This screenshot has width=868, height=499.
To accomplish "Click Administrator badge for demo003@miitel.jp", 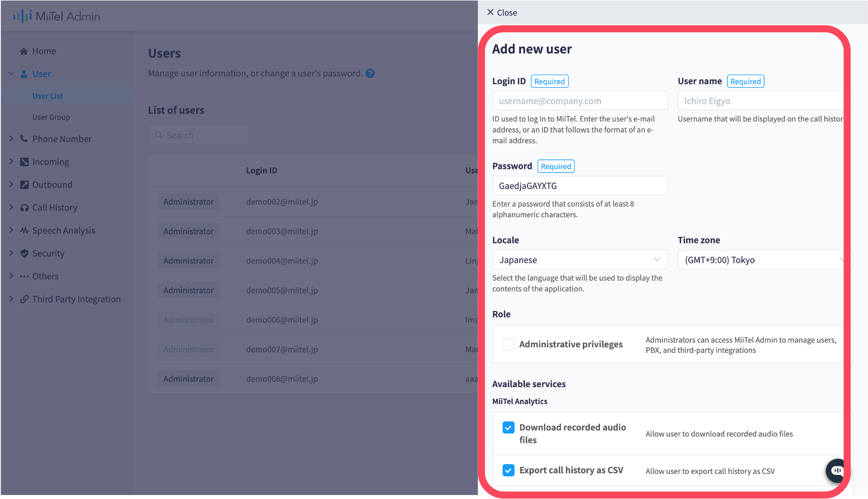I will click(x=188, y=231).
